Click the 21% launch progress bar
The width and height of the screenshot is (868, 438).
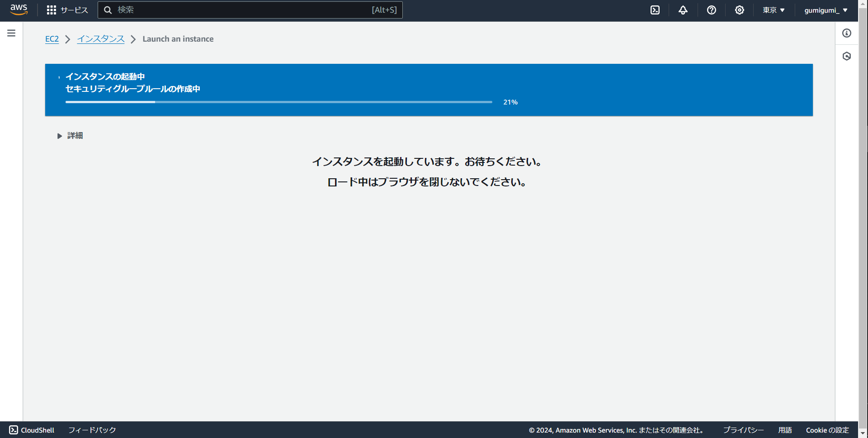[x=278, y=102]
